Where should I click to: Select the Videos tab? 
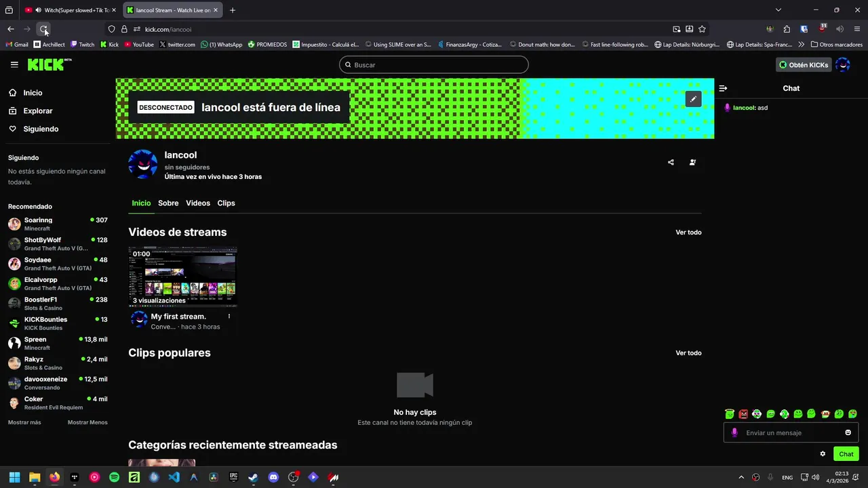pyautogui.click(x=198, y=203)
